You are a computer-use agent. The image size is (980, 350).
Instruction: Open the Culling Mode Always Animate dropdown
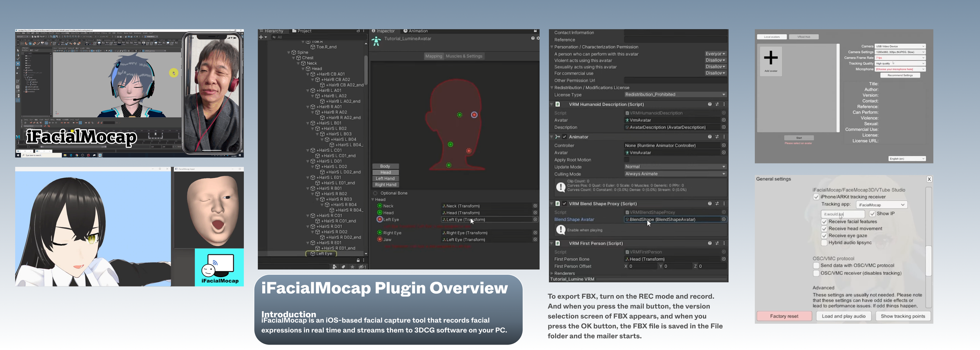coord(675,174)
